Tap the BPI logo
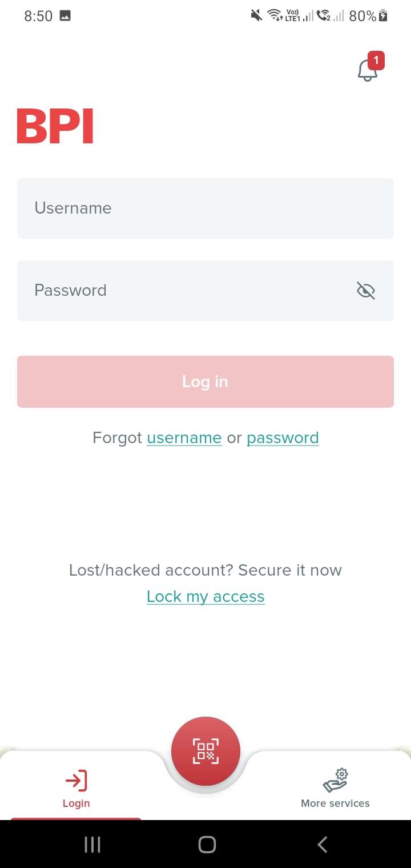 click(x=55, y=126)
